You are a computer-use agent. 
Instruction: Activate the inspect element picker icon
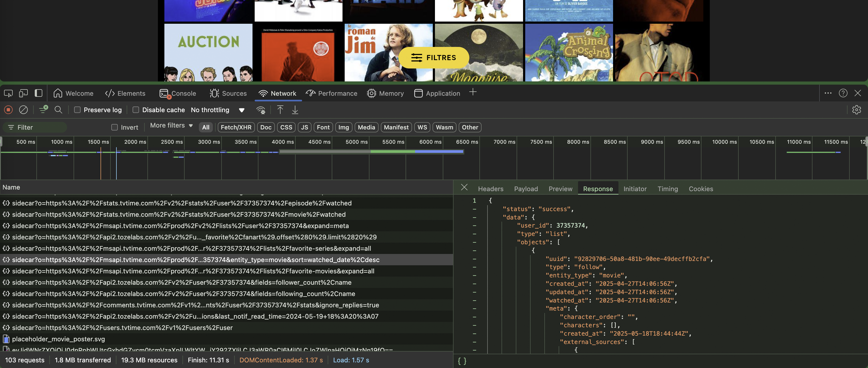pyautogui.click(x=8, y=93)
